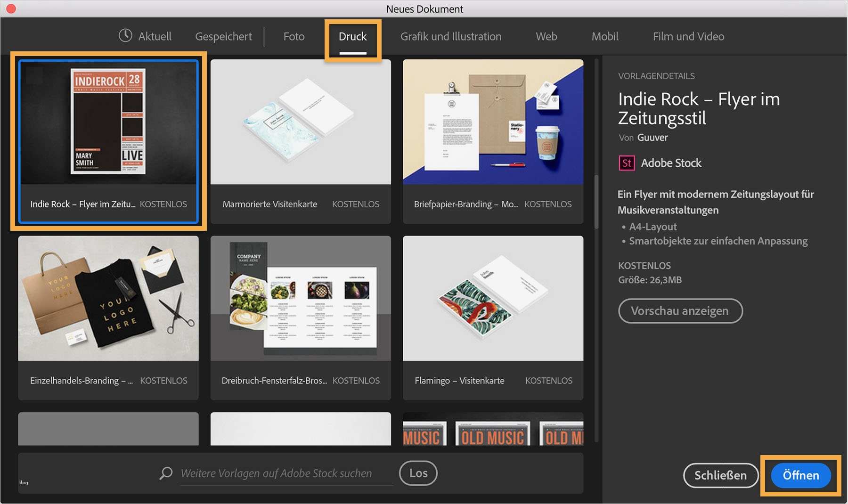
Task: Select the Old Music poster template thumbnail
Action: click(493, 429)
